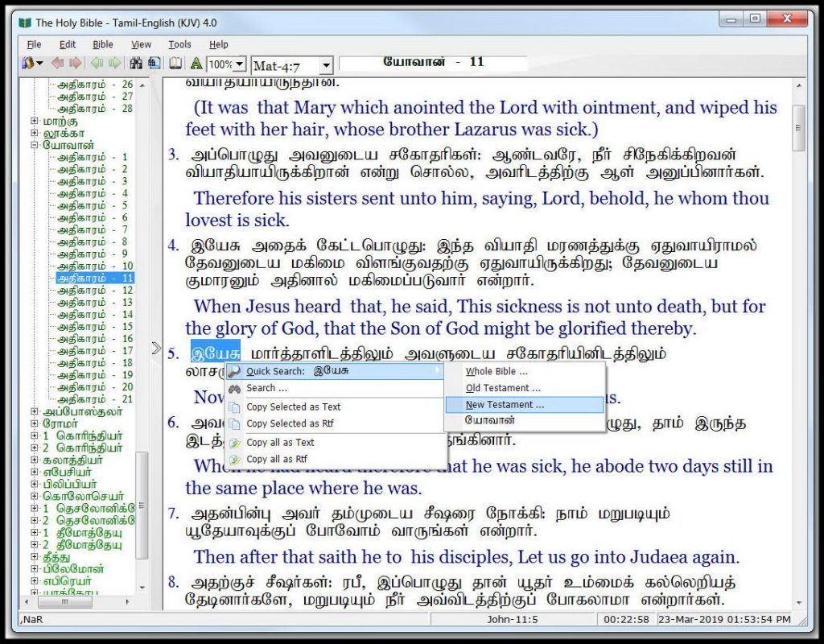Viewport: 824px width, 644px height.
Task: Click the 23-Mar-2019 date in status bar
Action: (x=725, y=619)
